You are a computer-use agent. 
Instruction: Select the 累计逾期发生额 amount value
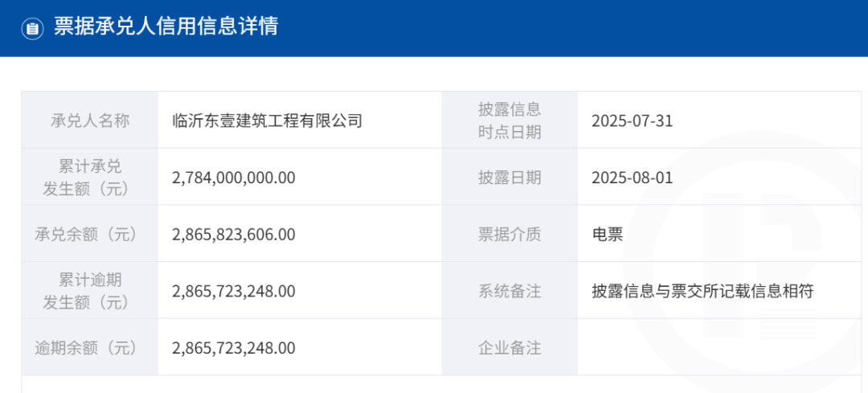(x=234, y=292)
